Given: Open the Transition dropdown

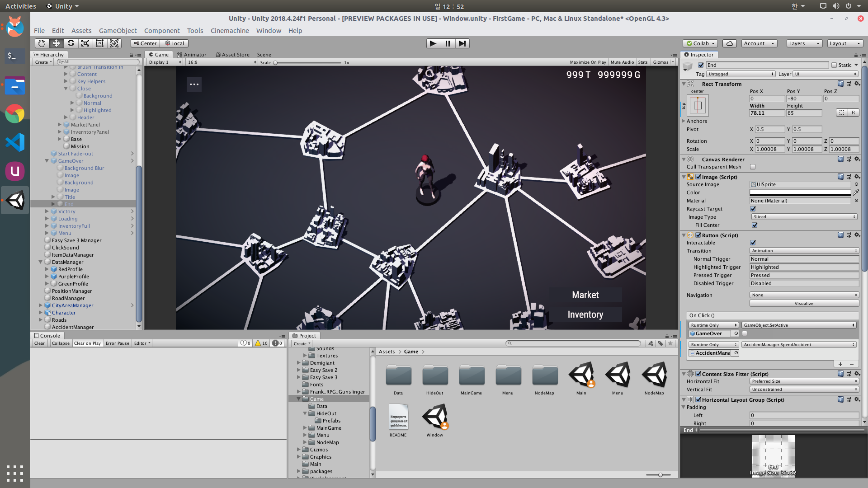Looking at the screenshot, I should pos(804,251).
